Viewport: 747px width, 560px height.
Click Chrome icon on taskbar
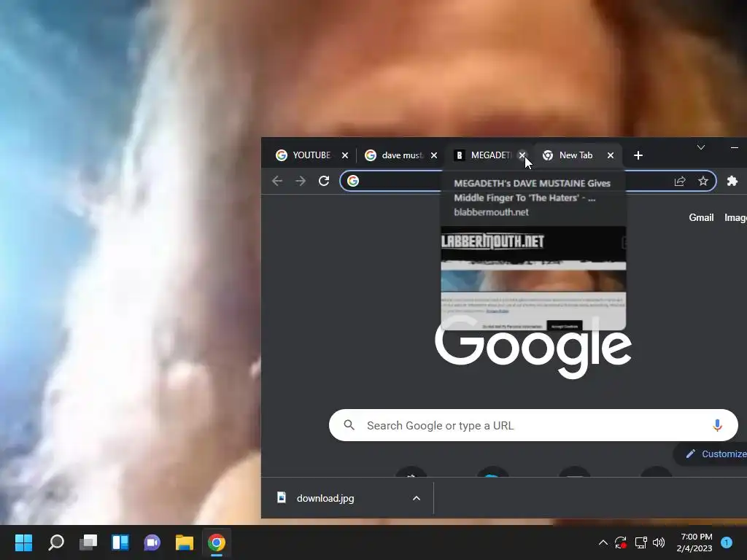(216, 542)
